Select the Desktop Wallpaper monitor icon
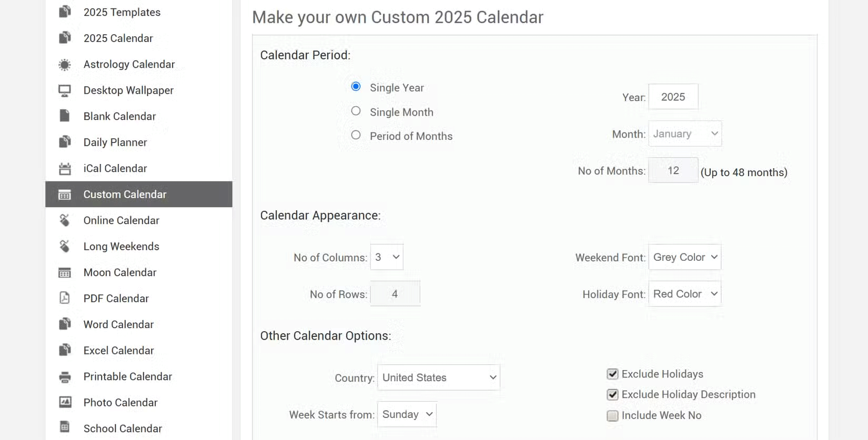The width and height of the screenshot is (868, 440). click(64, 90)
